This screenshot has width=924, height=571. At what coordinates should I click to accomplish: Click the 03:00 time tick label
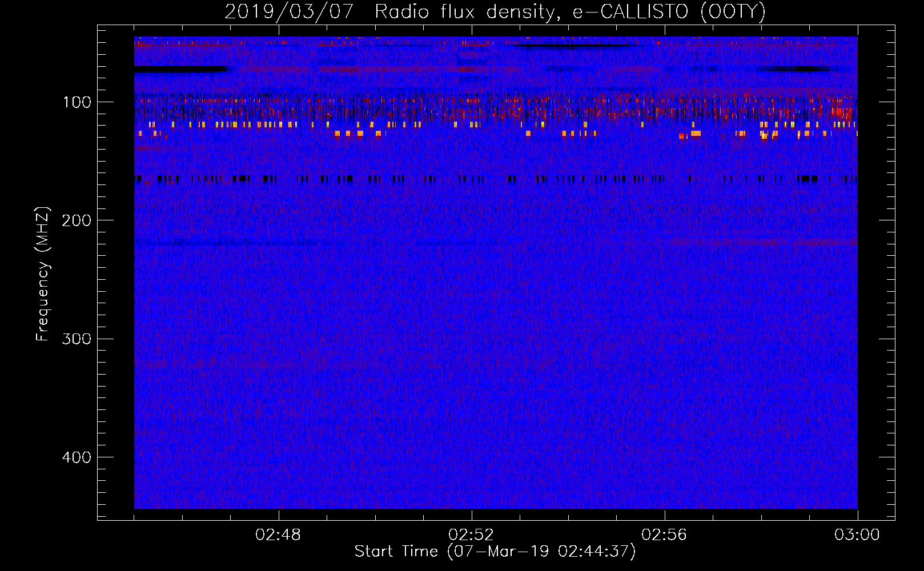857,535
